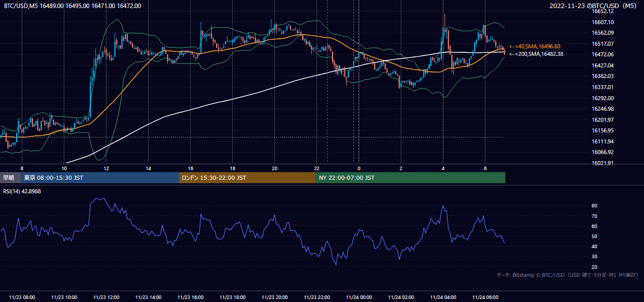
Task: Click price axis label 16382.03
Action: click(x=602, y=76)
